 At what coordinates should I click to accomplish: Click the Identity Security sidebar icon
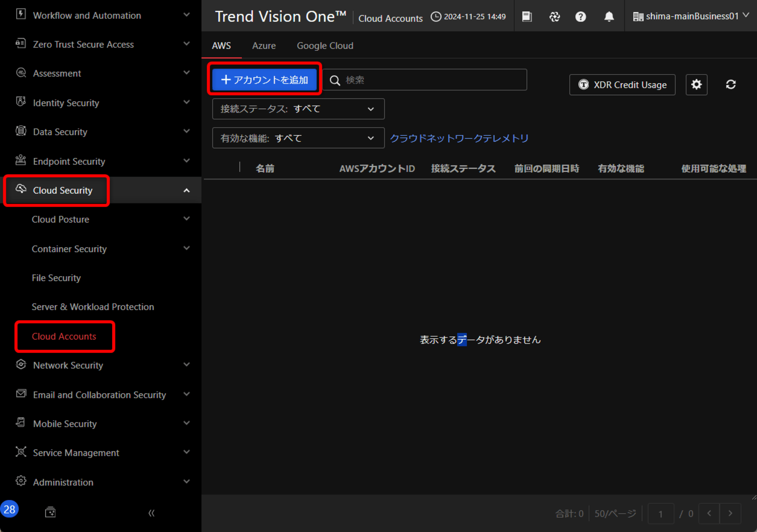pyautogui.click(x=21, y=102)
